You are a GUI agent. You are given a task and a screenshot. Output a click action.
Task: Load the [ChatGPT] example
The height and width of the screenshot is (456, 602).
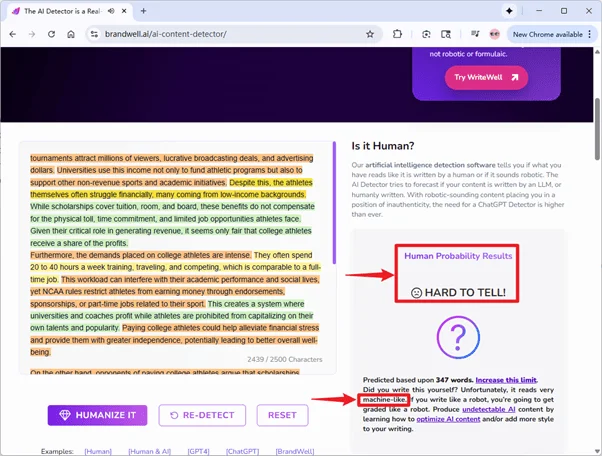[x=242, y=451]
